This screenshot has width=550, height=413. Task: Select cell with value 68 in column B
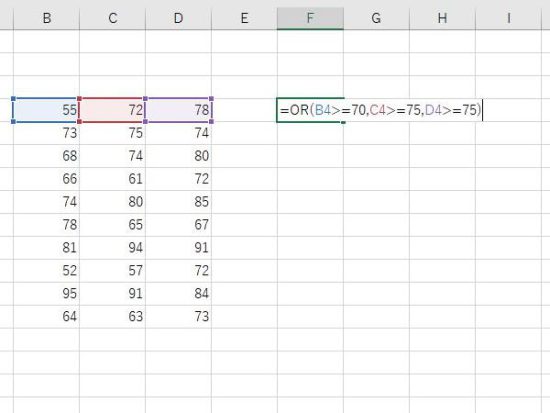pos(47,156)
